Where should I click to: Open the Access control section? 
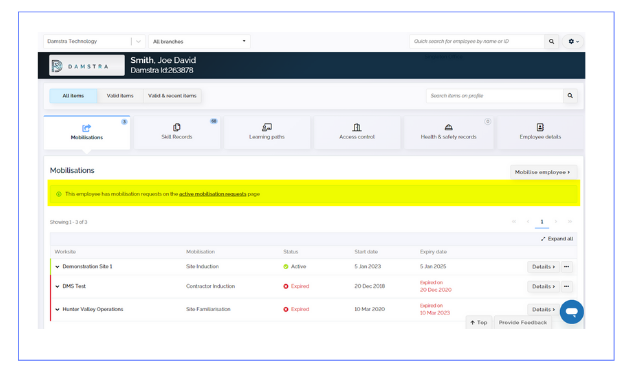point(357,132)
